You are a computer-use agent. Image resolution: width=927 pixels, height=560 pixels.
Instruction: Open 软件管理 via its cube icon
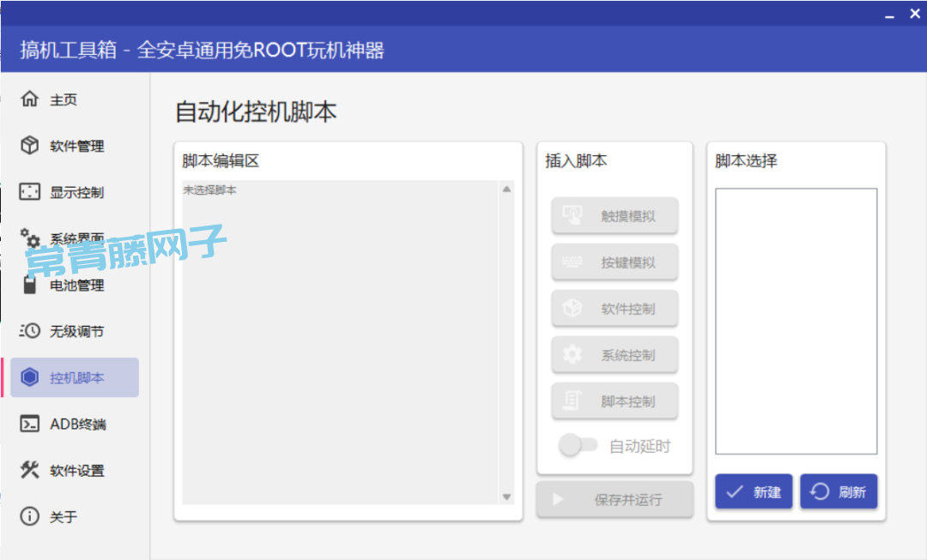coord(30,146)
